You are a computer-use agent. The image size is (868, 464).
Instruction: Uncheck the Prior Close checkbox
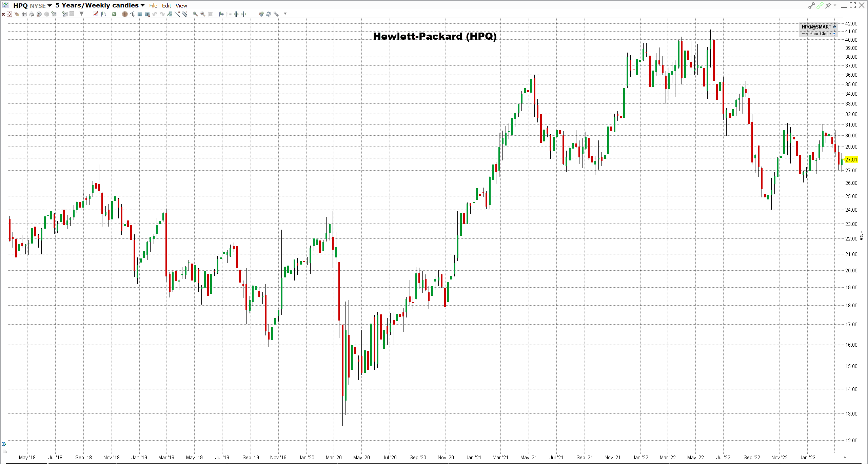834,34
